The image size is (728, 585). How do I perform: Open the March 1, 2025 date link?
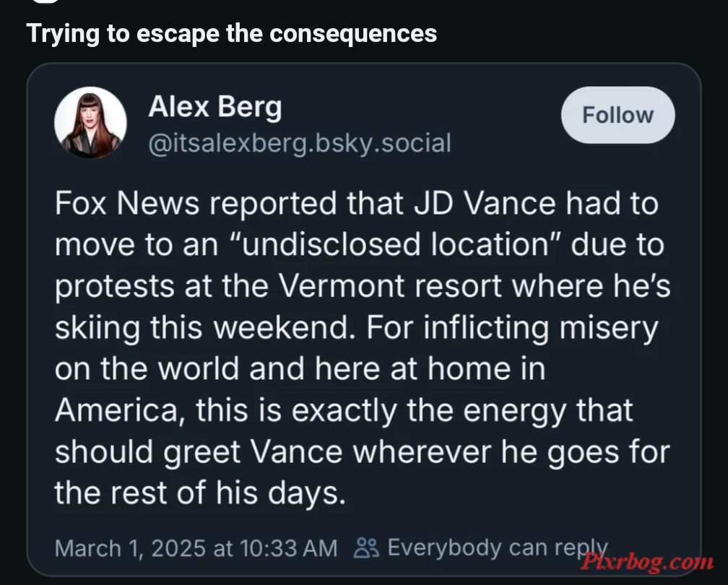point(130,548)
